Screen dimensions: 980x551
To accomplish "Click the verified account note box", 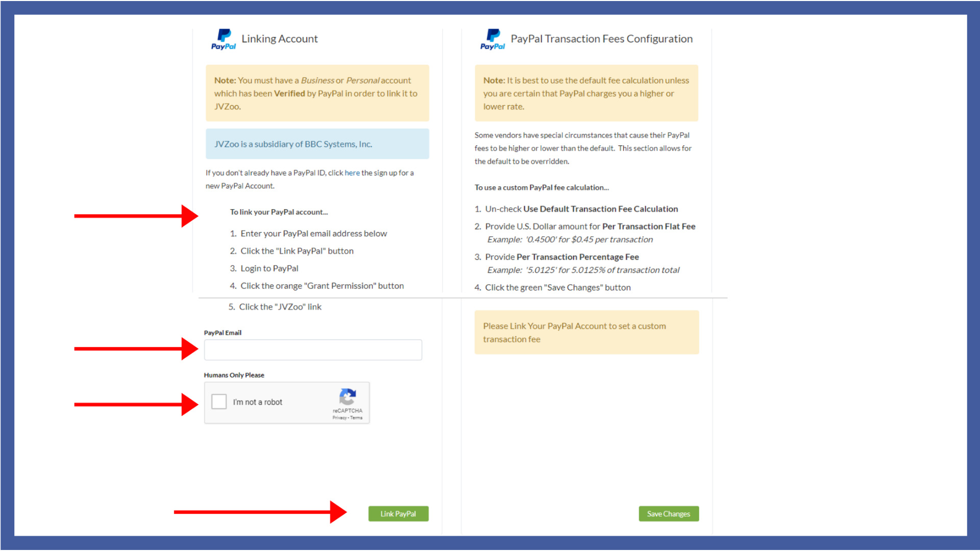I will click(317, 93).
